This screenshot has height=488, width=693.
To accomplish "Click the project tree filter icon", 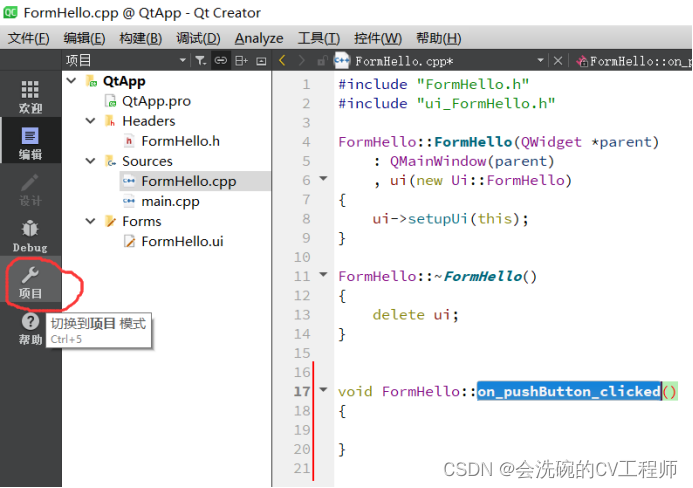I will pyautogui.click(x=201, y=61).
